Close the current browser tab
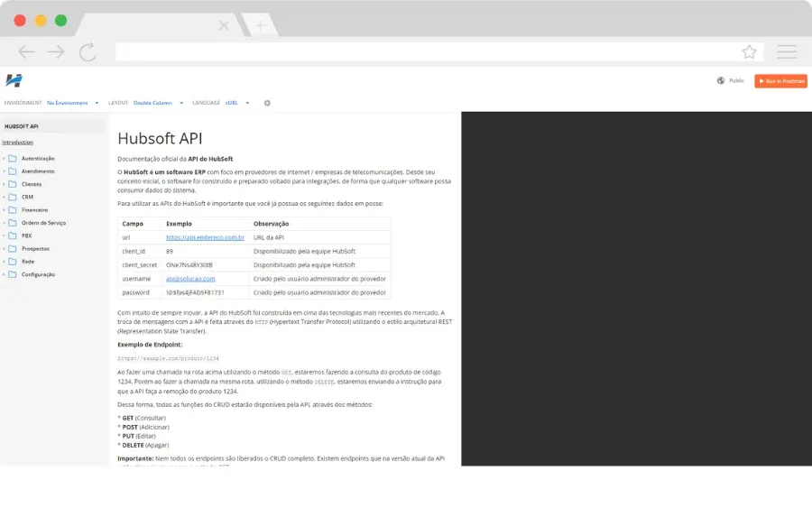 point(224,25)
